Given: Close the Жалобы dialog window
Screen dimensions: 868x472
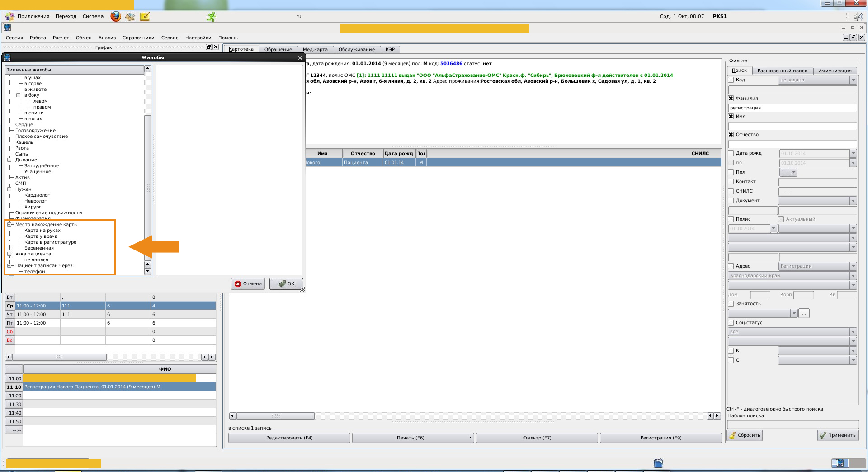Looking at the screenshot, I should (x=300, y=58).
